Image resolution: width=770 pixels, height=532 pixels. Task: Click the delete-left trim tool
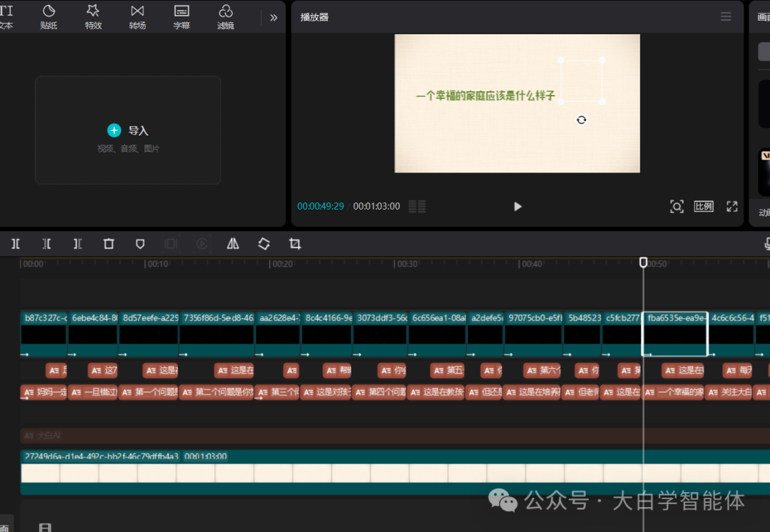point(46,244)
